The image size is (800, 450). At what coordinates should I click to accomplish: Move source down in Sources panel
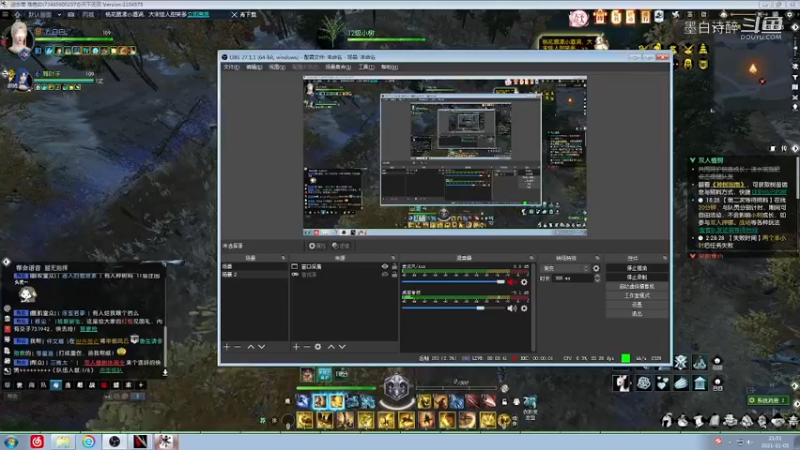342,347
